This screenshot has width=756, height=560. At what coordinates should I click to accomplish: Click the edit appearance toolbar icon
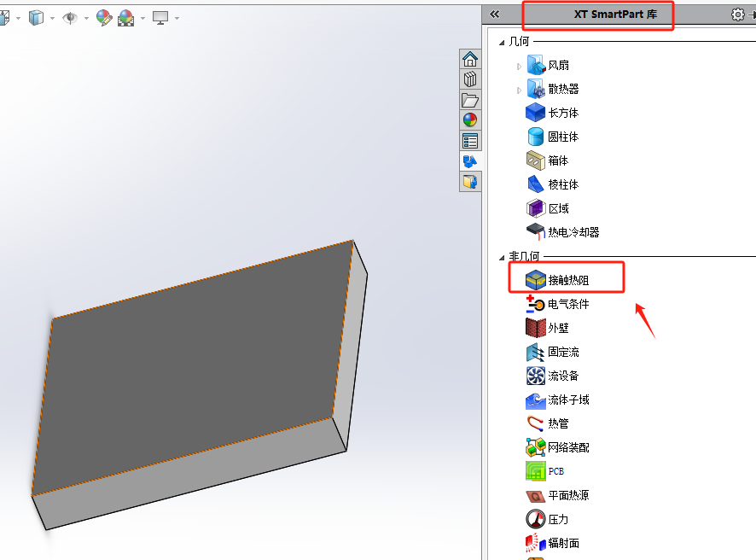click(x=104, y=18)
